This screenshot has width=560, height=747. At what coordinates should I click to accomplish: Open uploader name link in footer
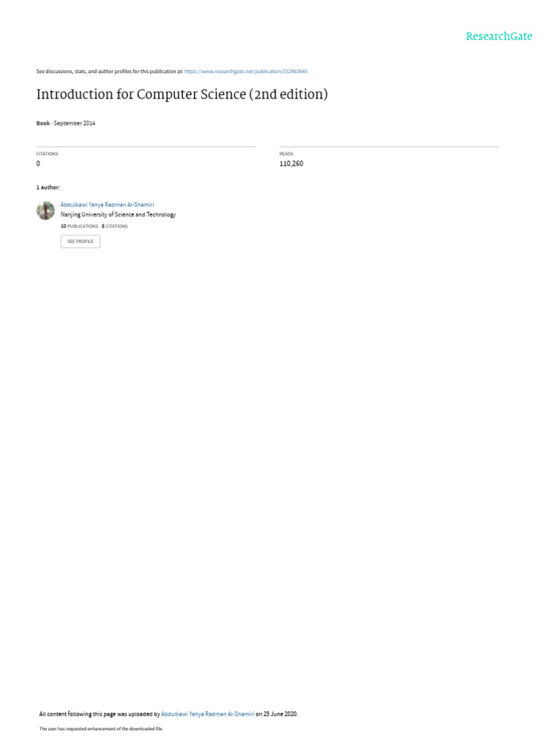point(208,714)
